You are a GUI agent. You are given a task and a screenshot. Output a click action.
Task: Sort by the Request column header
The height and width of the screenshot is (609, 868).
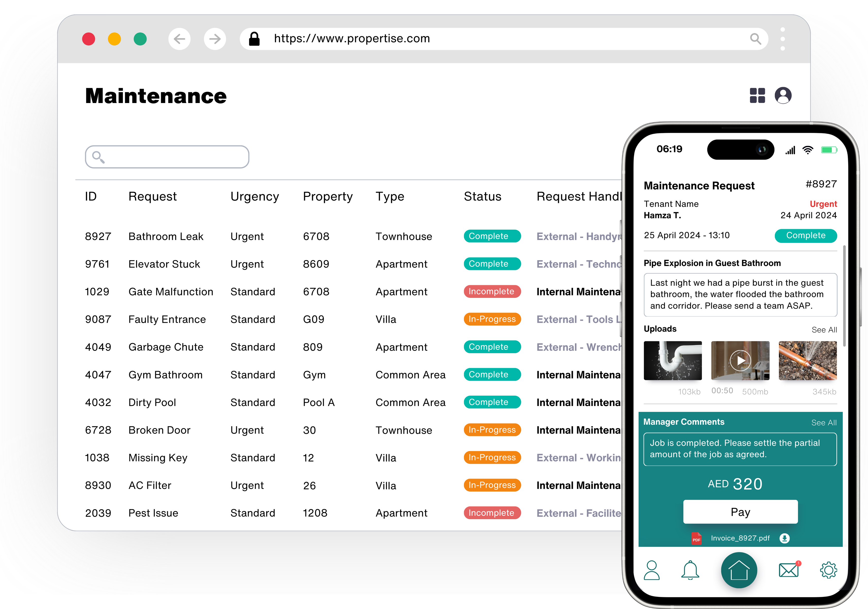point(152,197)
